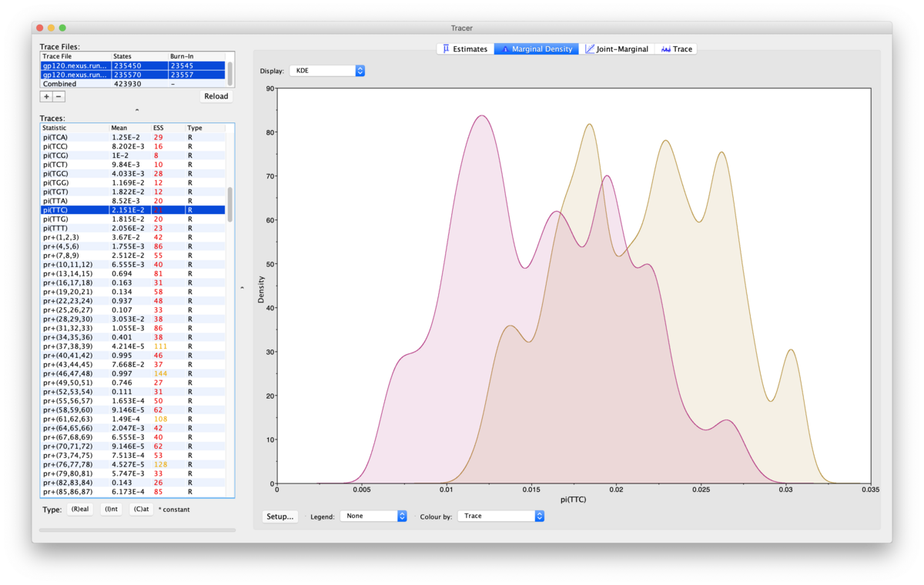Select the pi(TCG) statistic row

132,155
